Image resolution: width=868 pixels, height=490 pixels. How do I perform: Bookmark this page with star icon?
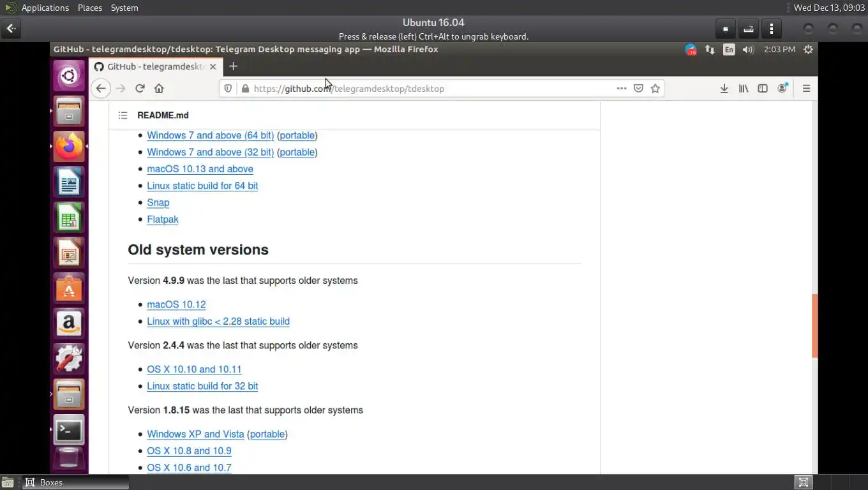[655, 89]
